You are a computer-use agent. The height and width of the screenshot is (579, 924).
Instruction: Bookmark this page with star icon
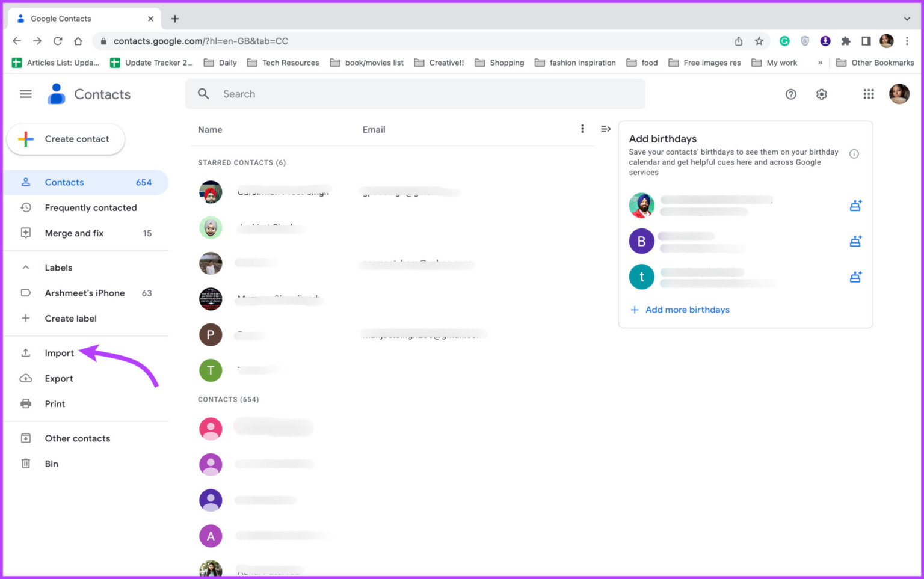pyautogui.click(x=759, y=41)
